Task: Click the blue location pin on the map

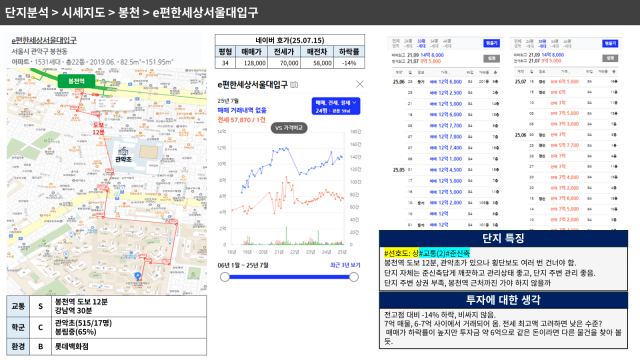Action: click(x=138, y=276)
